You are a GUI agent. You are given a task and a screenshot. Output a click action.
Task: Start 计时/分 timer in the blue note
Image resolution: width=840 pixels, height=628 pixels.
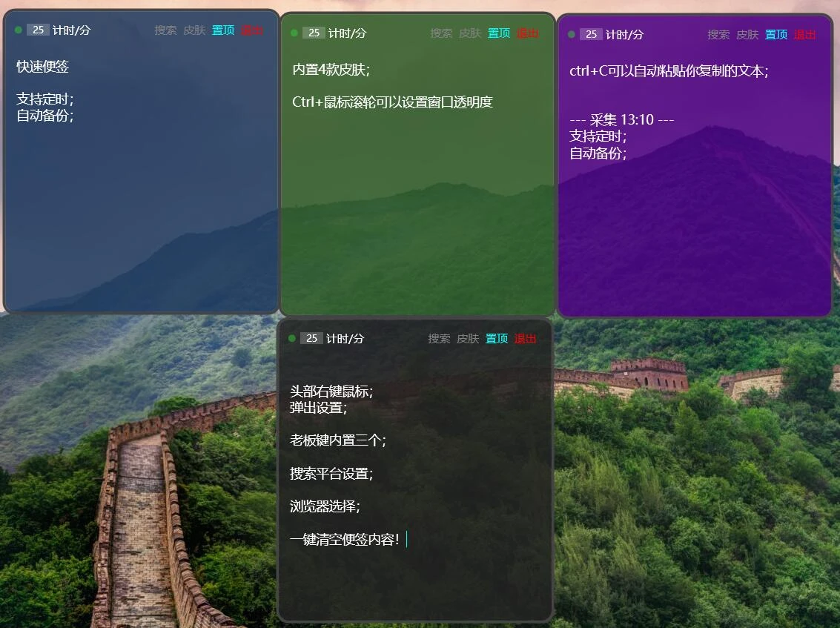71,30
